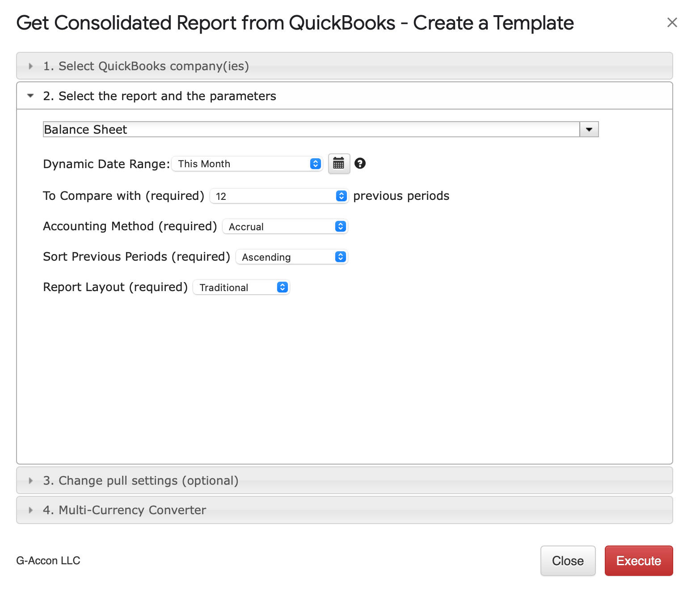Expand the Select QuickBooks company section arrow
This screenshot has width=700, height=592.
click(x=30, y=66)
